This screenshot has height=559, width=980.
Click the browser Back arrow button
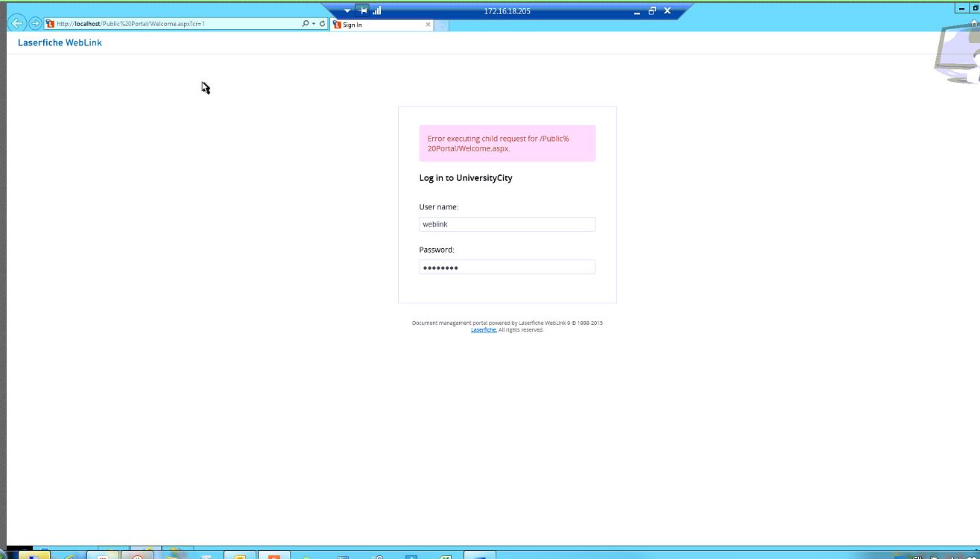[x=18, y=23]
